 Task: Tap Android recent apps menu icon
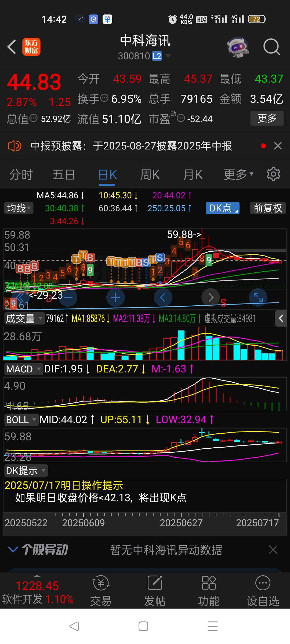pyautogui.click(x=213, y=626)
